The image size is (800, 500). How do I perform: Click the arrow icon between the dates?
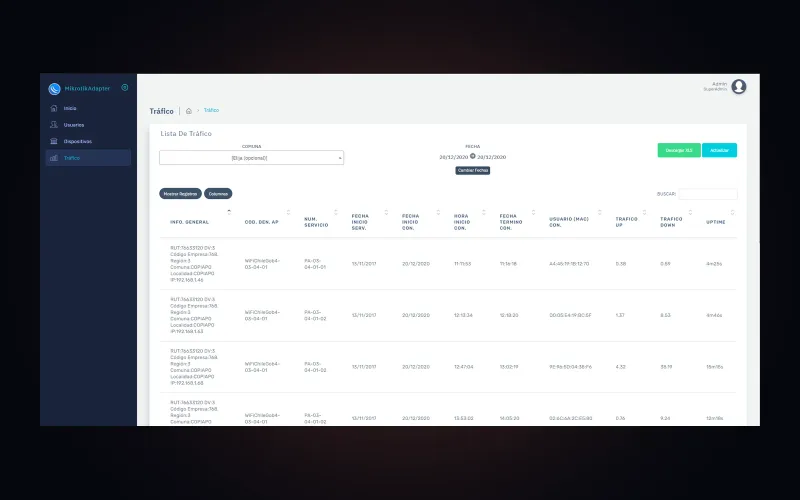click(472, 156)
